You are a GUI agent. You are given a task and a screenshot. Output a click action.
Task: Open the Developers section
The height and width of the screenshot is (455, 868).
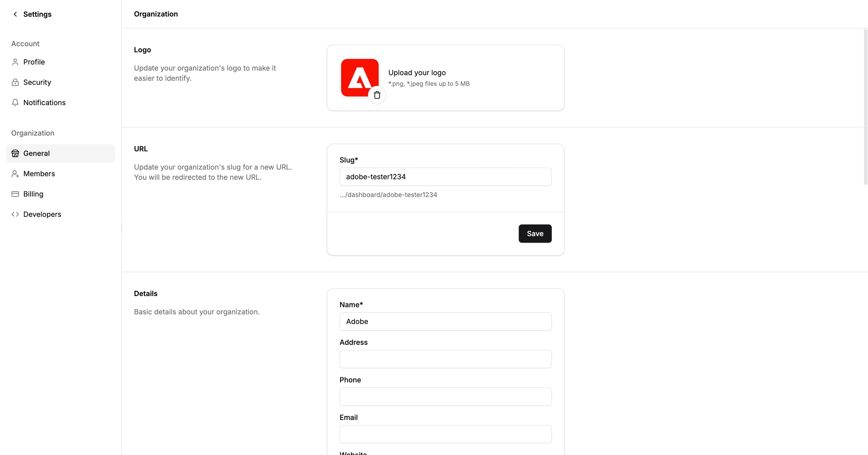coord(42,214)
